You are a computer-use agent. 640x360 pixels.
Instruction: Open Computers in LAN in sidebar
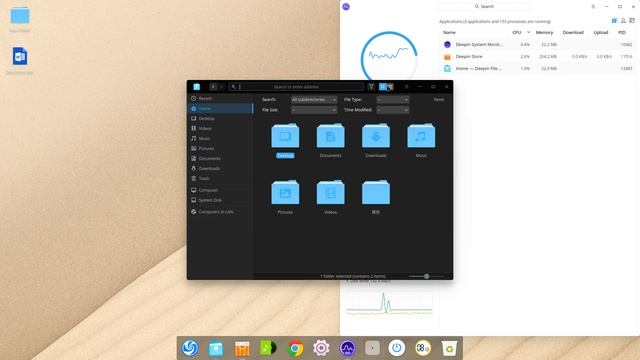tap(221, 212)
